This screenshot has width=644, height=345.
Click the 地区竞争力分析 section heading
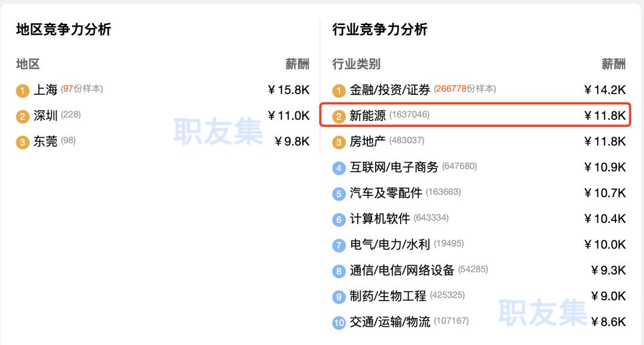(63, 30)
